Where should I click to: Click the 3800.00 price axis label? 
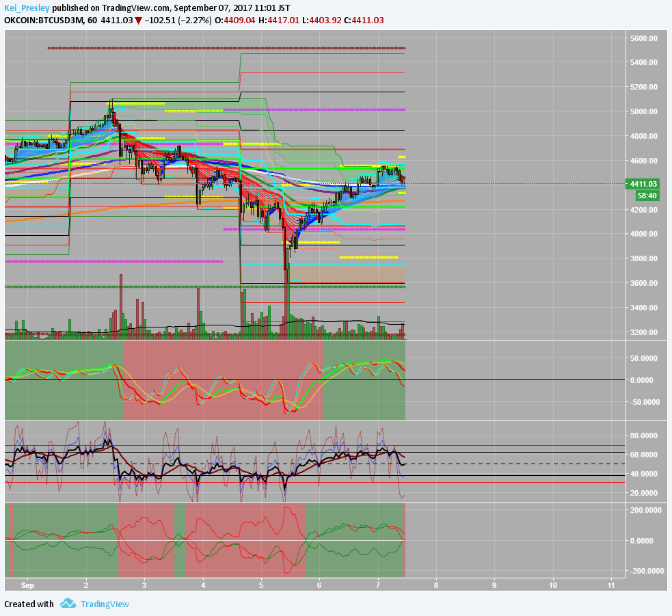(643, 258)
